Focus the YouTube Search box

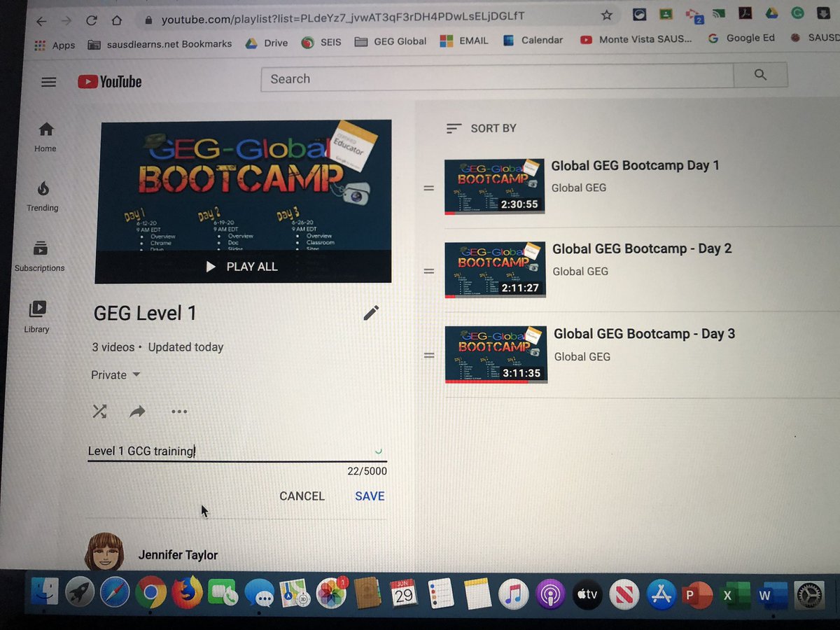pyautogui.click(x=497, y=78)
